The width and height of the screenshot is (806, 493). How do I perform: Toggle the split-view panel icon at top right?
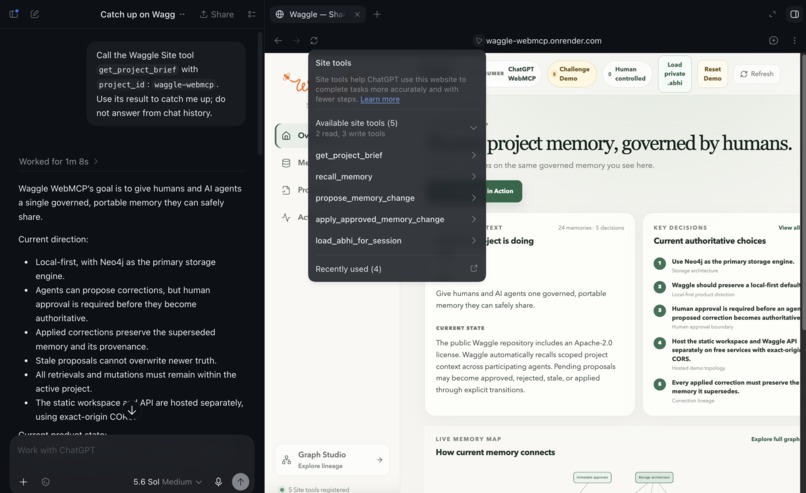(794, 14)
